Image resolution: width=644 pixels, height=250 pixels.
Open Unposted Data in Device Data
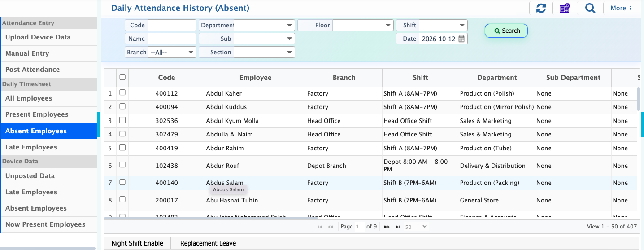(49, 176)
